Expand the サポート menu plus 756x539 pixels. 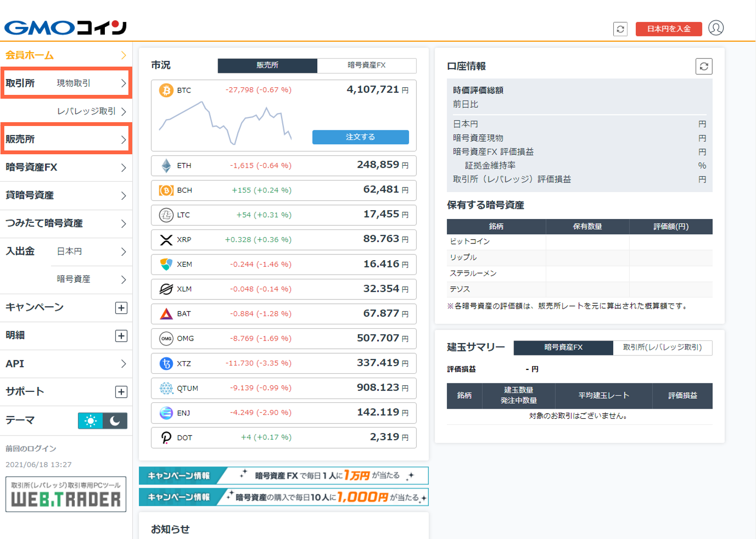pos(121,392)
